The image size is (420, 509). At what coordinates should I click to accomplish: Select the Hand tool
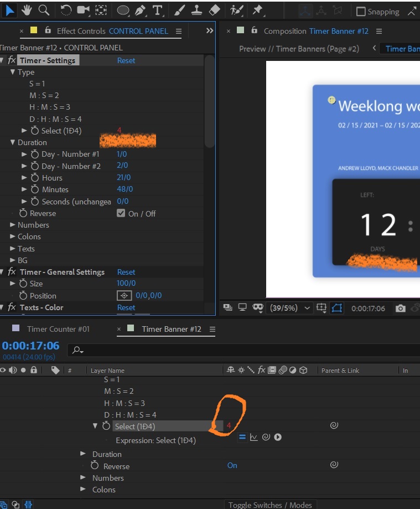(x=27, y=10)
